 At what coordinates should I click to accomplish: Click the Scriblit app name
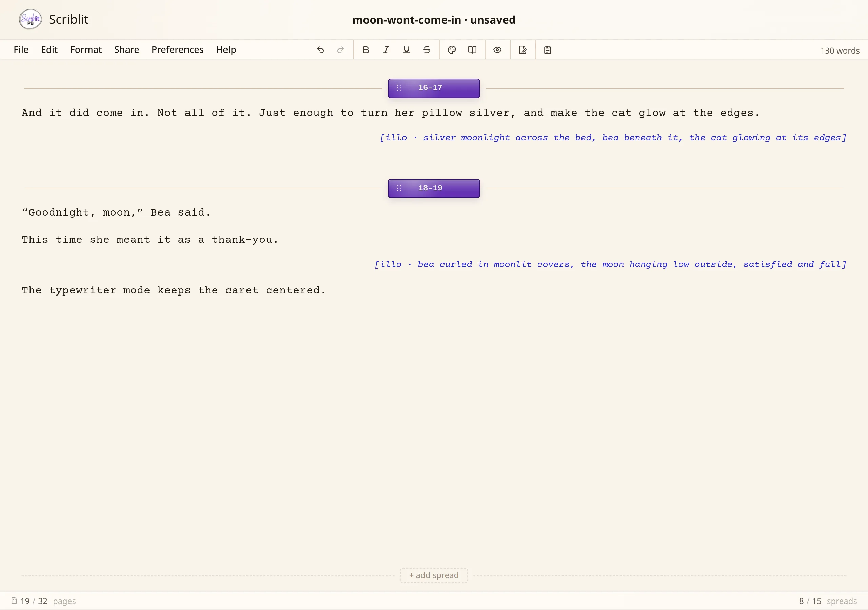pyautogui.click(x=69, y=19)
